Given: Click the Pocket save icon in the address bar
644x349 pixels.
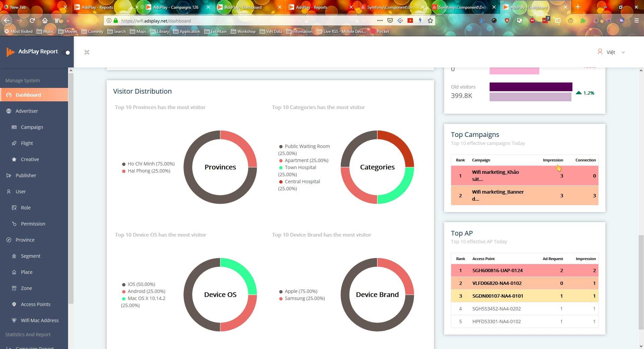Looking at the screenshot, I should (x=390, y=20).
